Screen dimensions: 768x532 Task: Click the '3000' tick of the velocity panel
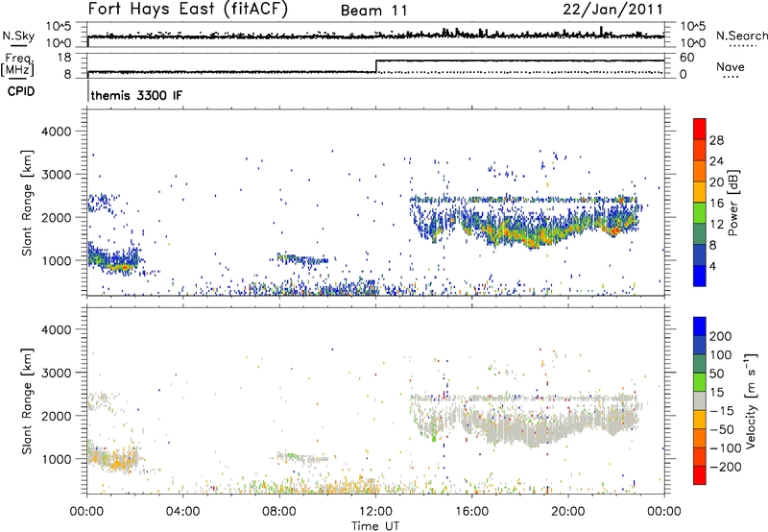[x=56, y=373]
